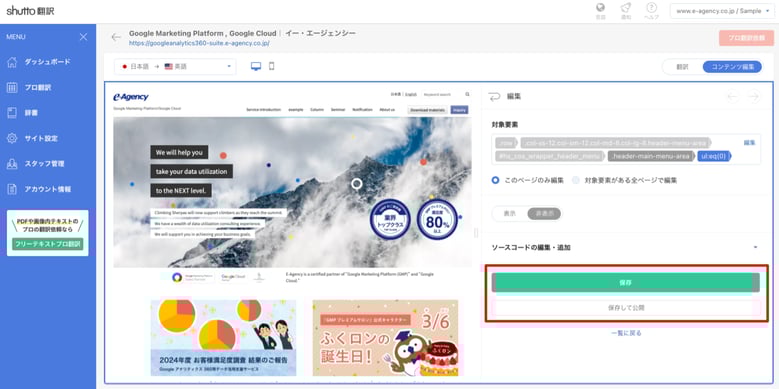Select 対象要素がある全ページで編集 radio button
Viewport: 779px width, 389px height.
coord(575,180)
